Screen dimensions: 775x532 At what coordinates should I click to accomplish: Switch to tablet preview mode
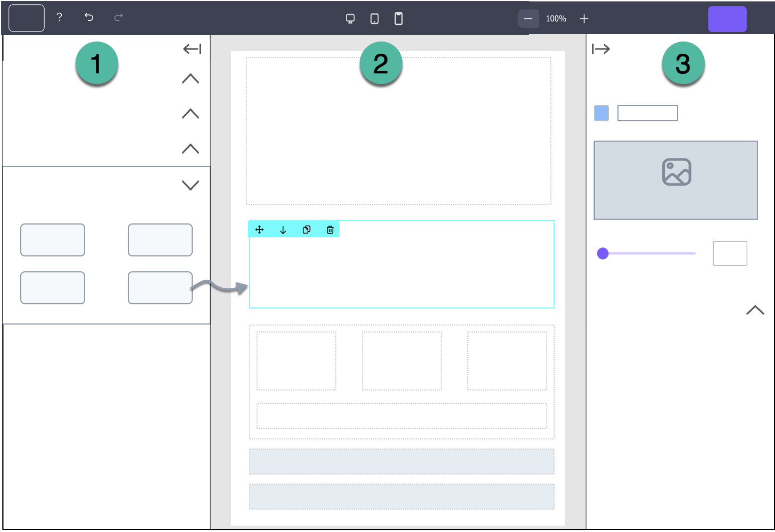tap(375, 19)
